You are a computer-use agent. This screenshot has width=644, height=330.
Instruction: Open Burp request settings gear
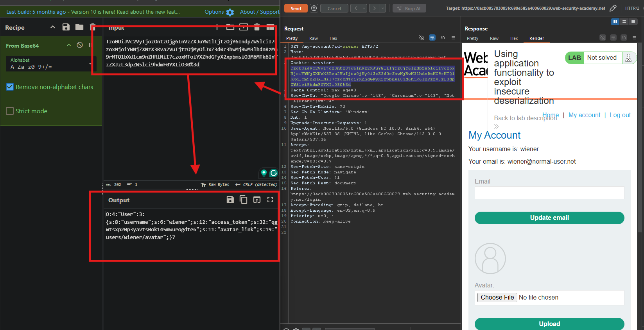click(x=314, y=8)
